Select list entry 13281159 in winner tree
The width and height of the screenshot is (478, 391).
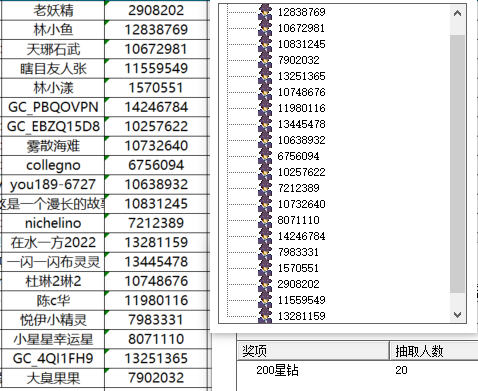pos(301,316)
